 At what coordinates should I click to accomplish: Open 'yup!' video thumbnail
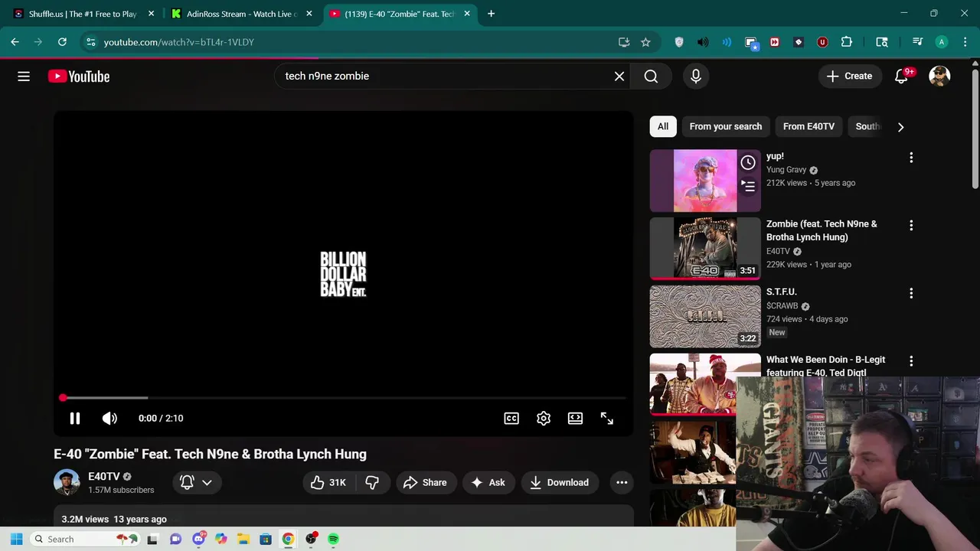[x=705, y=181]
